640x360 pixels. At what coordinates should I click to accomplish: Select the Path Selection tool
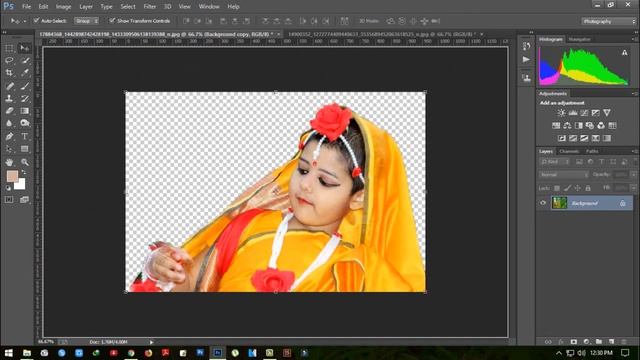point(9,149)
